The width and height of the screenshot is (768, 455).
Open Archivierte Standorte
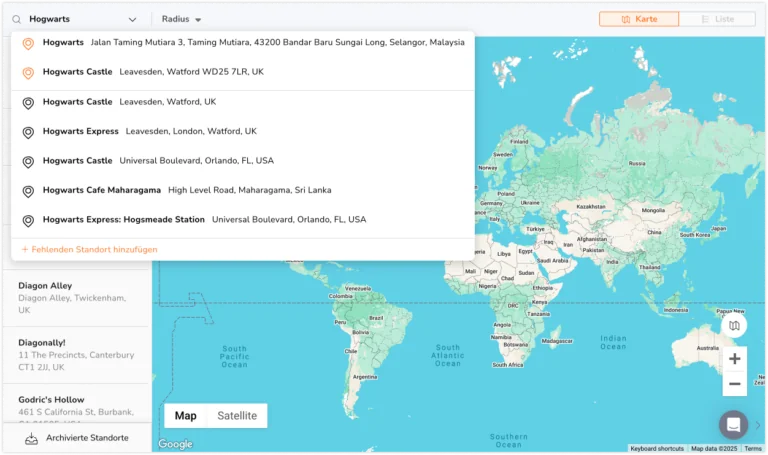click(77, 438)
